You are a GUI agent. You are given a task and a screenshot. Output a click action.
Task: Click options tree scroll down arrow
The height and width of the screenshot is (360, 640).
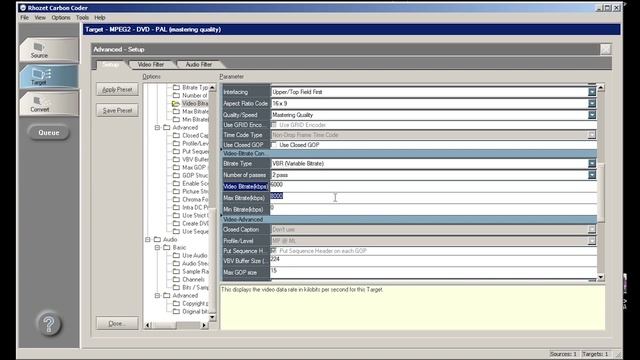pos(212,317)
